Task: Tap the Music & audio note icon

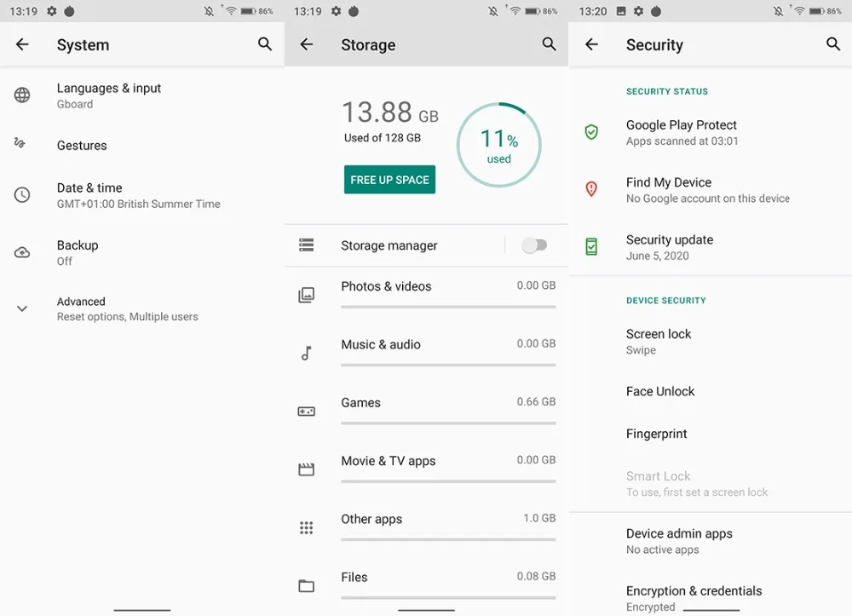Action: [x=307, y=353]
